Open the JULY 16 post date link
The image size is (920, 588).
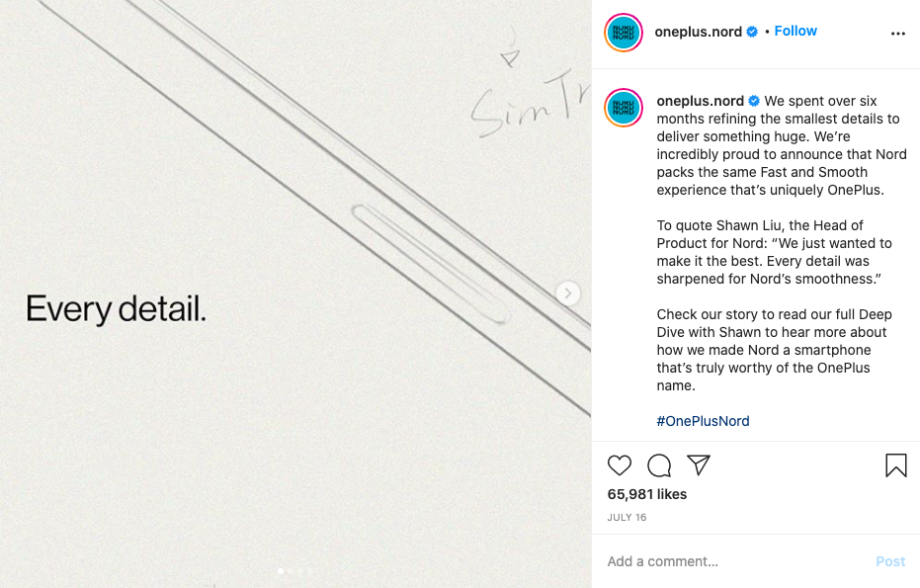tap(627, 517)
